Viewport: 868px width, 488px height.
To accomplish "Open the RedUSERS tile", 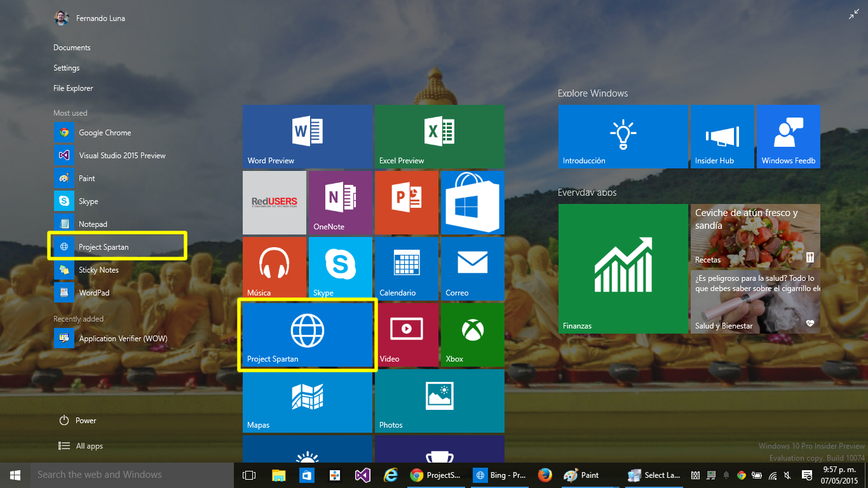I will (275, 203).
